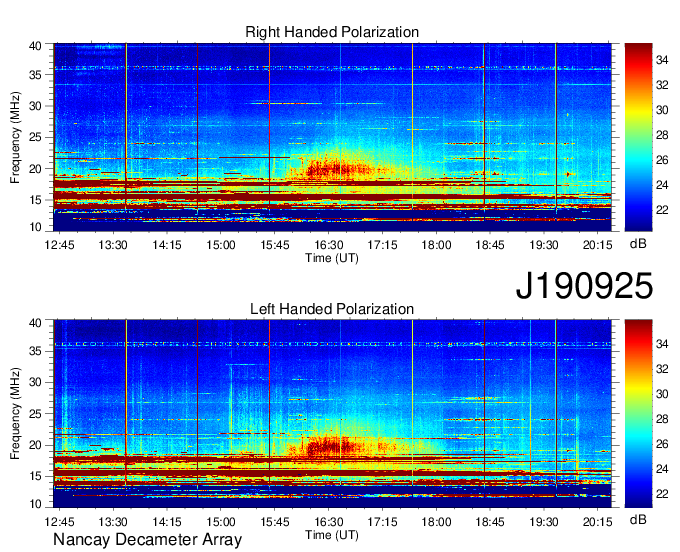Click the left-handed plot's color scale bar

point(638,414)
